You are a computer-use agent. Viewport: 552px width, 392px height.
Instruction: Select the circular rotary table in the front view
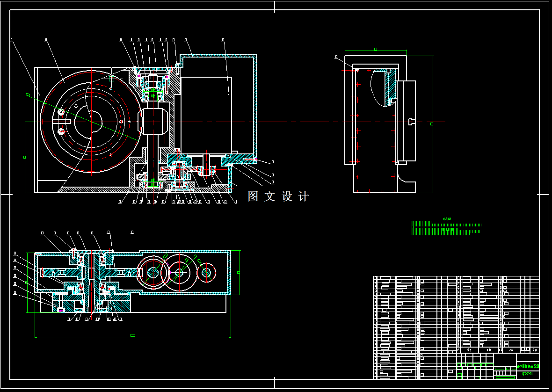91,122
